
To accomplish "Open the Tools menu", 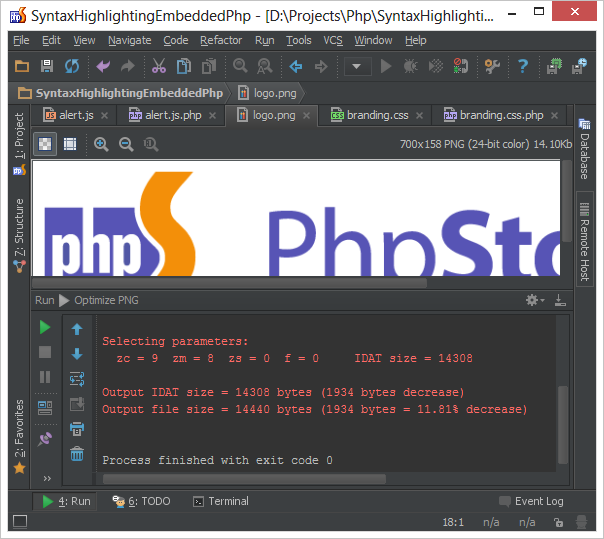I will coord(299,40).
